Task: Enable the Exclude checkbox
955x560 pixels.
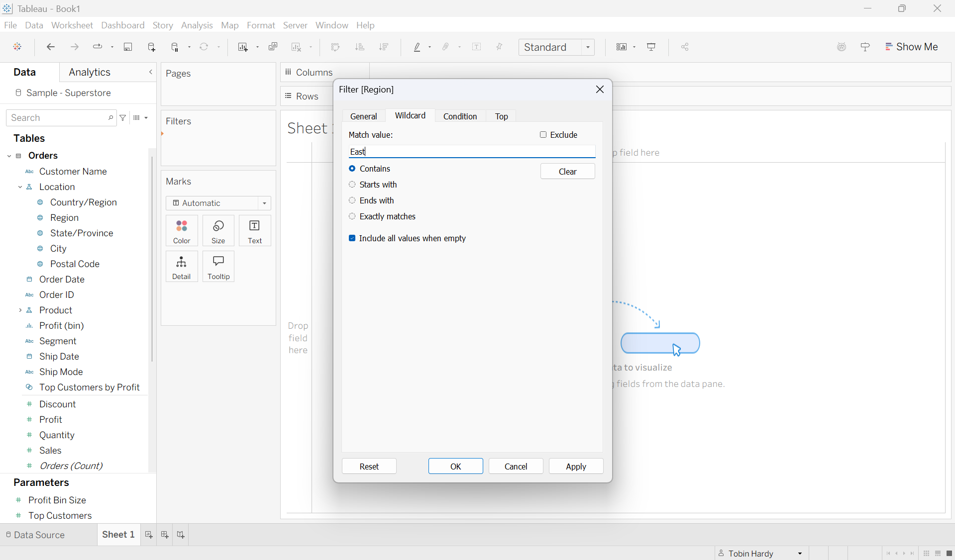Action: pos(543,135)
